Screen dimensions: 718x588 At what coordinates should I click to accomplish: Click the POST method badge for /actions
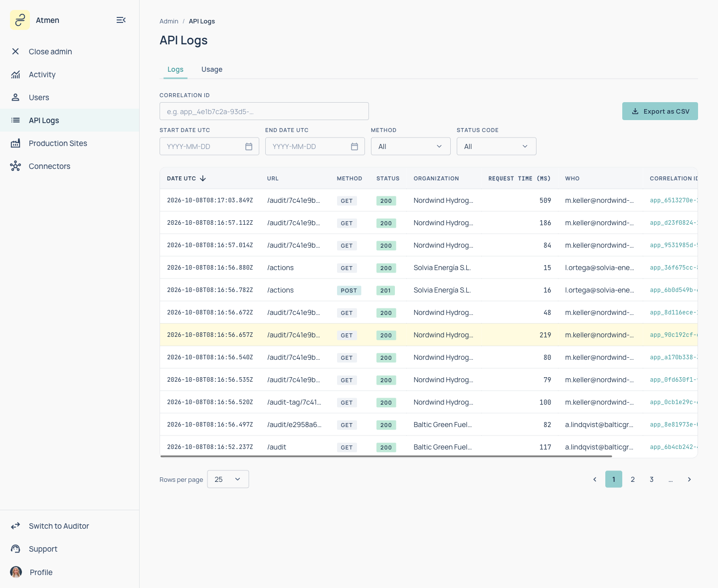click(x=349, y=291)
